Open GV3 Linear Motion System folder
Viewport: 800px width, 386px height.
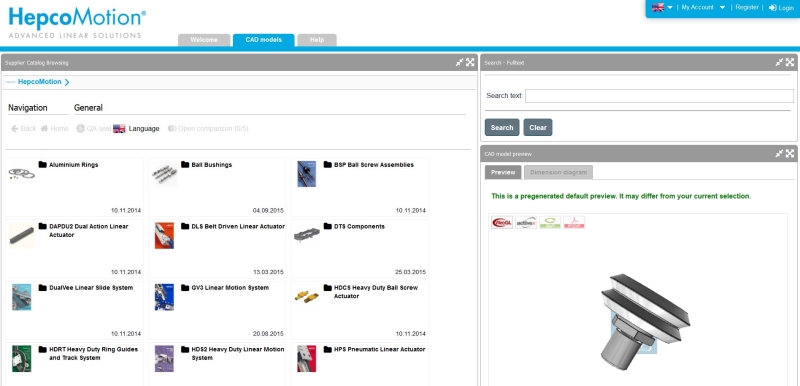tap(230, 288)
